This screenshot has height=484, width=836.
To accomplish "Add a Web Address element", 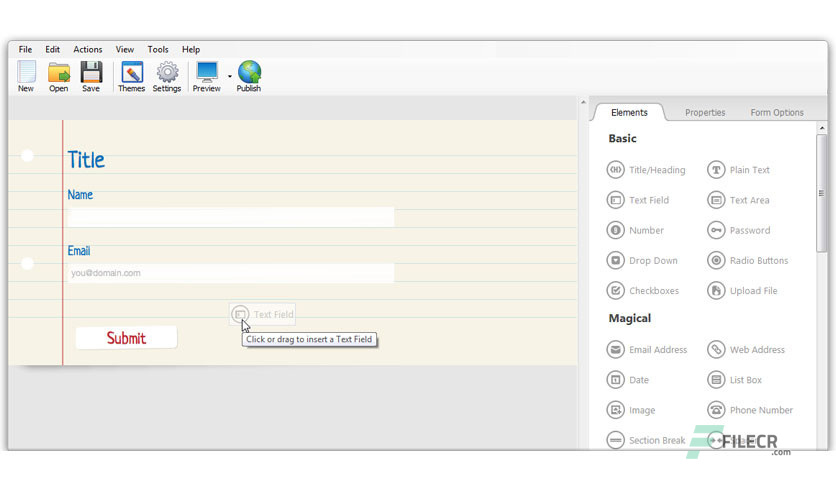I will [x=746, y=350].
